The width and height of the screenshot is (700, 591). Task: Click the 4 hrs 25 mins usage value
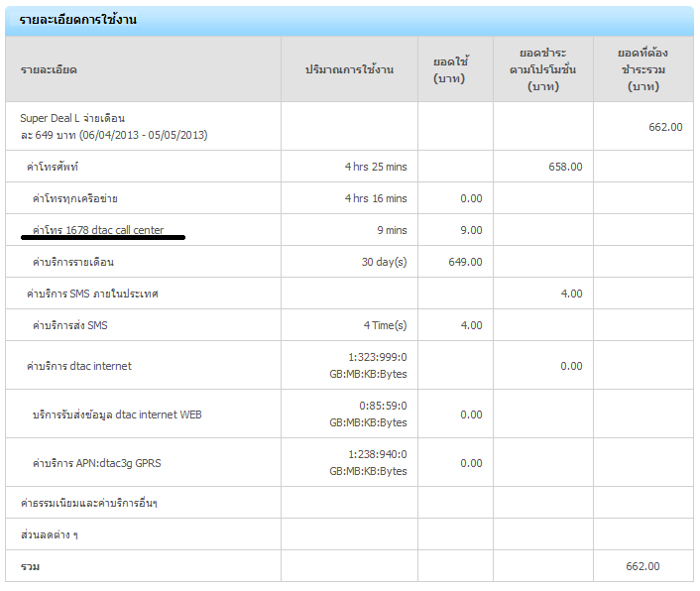[x=376, y=167]
